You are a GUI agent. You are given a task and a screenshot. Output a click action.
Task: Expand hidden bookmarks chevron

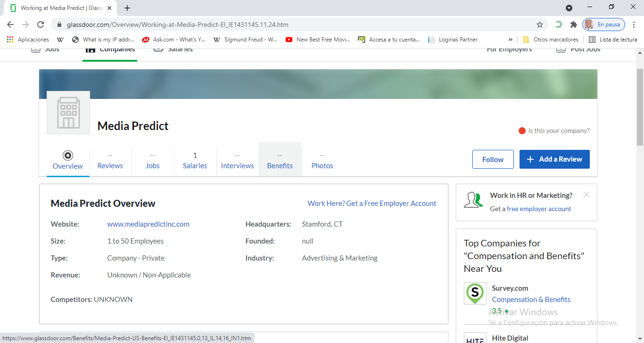pyautogui.click(x=510, y=40)
